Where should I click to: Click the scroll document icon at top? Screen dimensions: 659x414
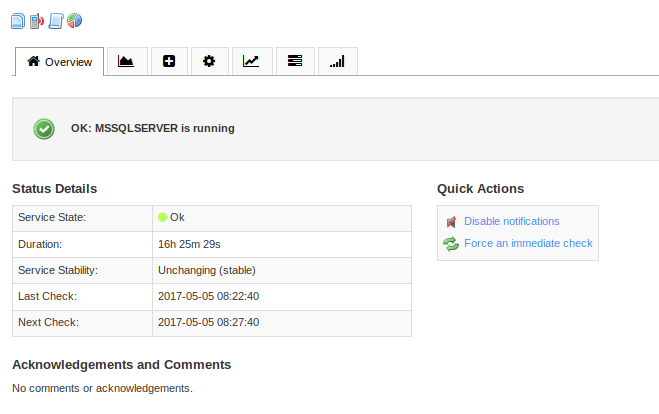click(56, 20)
